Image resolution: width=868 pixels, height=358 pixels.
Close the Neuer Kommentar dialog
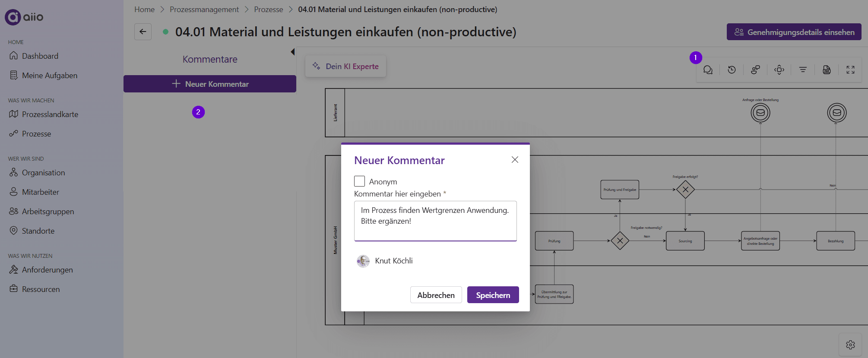click(515, 160)
